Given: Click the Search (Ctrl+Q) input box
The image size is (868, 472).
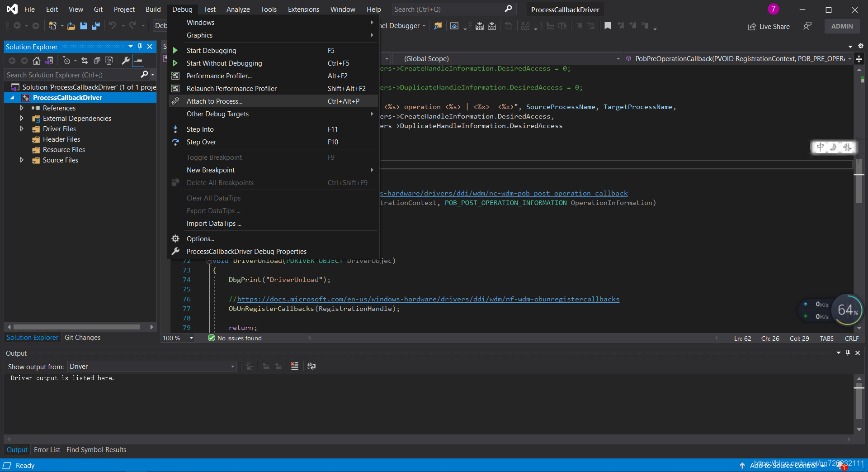Looking at the screenshot, I should pos(448,10).
